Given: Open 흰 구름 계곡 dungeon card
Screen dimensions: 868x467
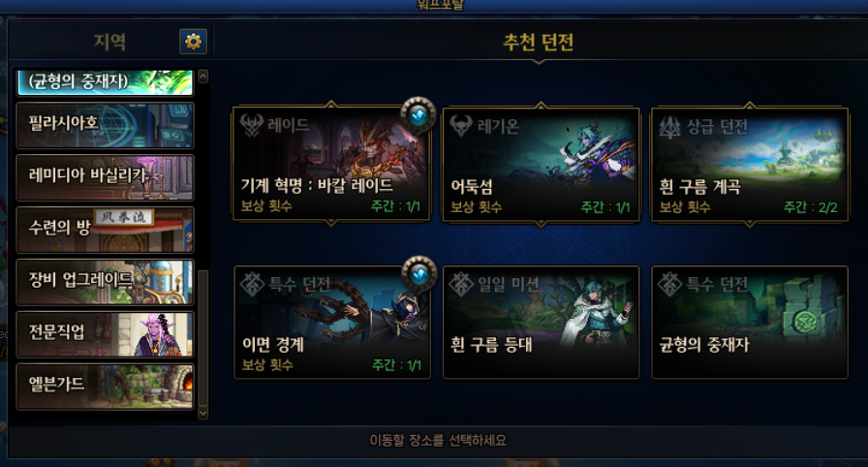Looking at the screenshot, I should pos(750,165).
